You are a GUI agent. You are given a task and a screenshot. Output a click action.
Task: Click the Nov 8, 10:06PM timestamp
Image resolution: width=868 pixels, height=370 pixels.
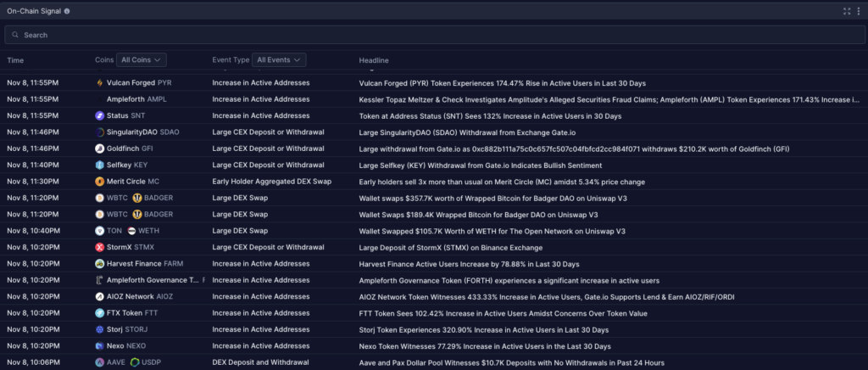click(x=33, y=363)
